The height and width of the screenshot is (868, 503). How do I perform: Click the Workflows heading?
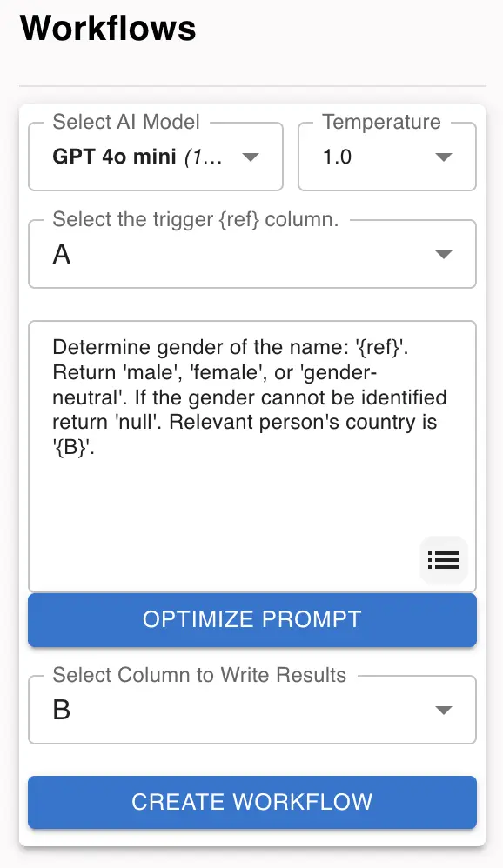tap(108, 28)
